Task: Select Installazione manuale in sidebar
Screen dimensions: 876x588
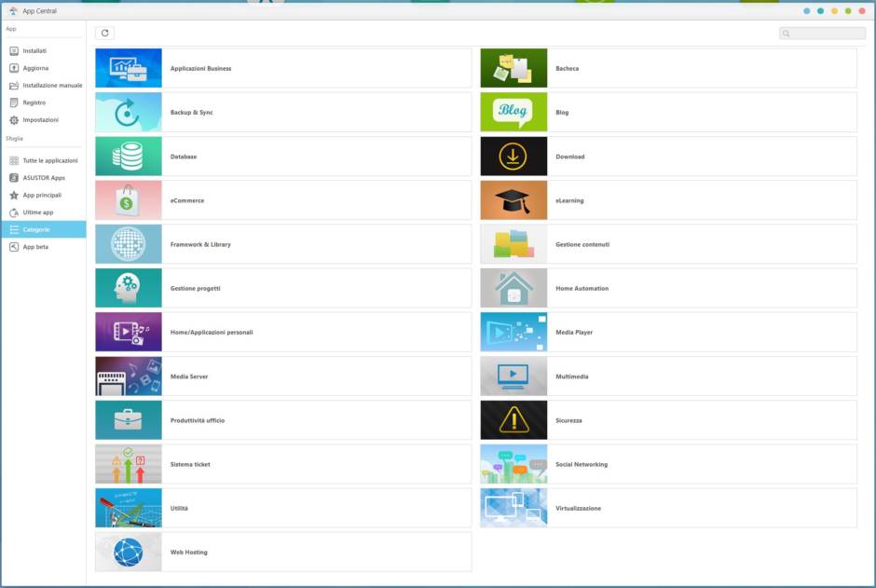Action: tap(51, 86)
